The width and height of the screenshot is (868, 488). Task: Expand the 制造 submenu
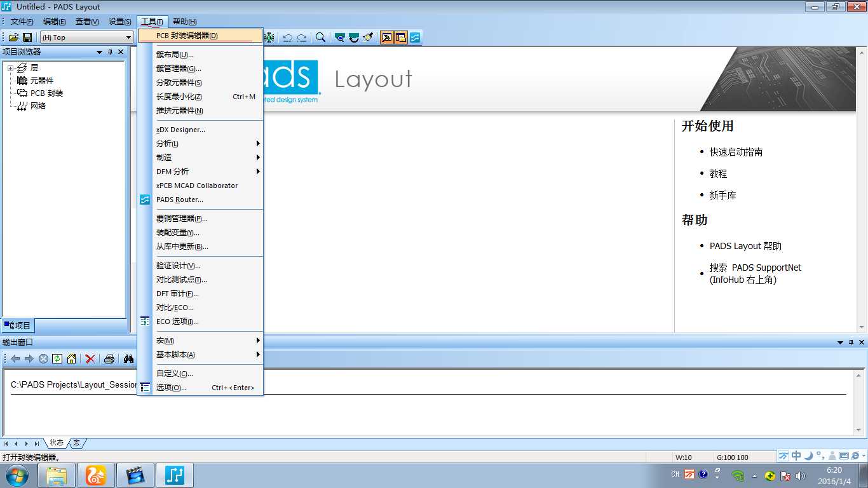point(200,158)
